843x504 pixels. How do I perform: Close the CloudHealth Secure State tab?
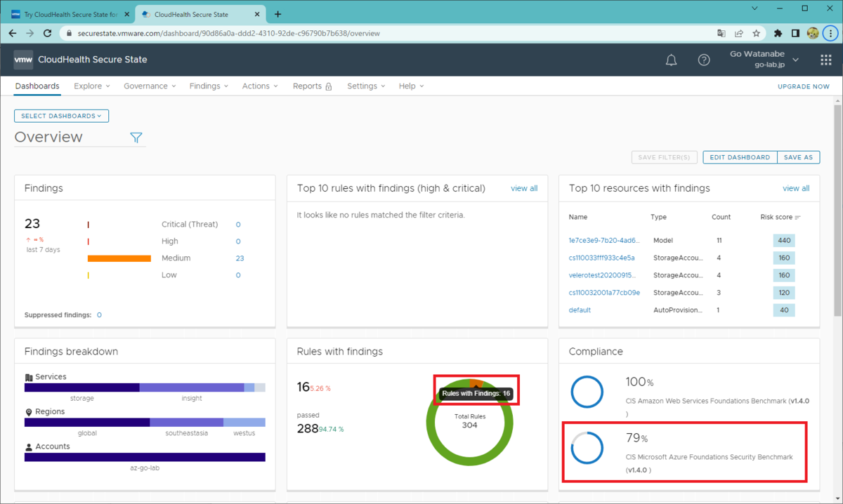click(259, 14)
